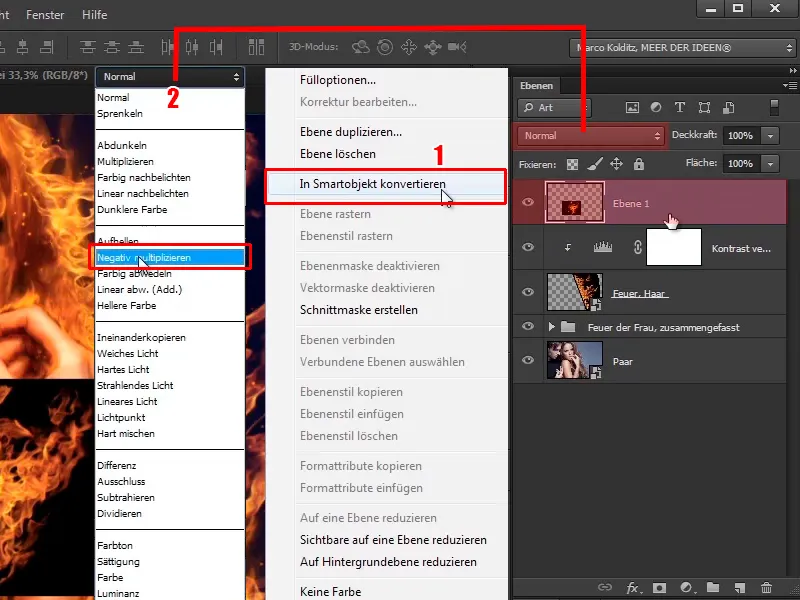This screenshot has height=600, width=800.
Task: Open the Ebenen panel flyout menu
Action: click(x=790, y=85)
